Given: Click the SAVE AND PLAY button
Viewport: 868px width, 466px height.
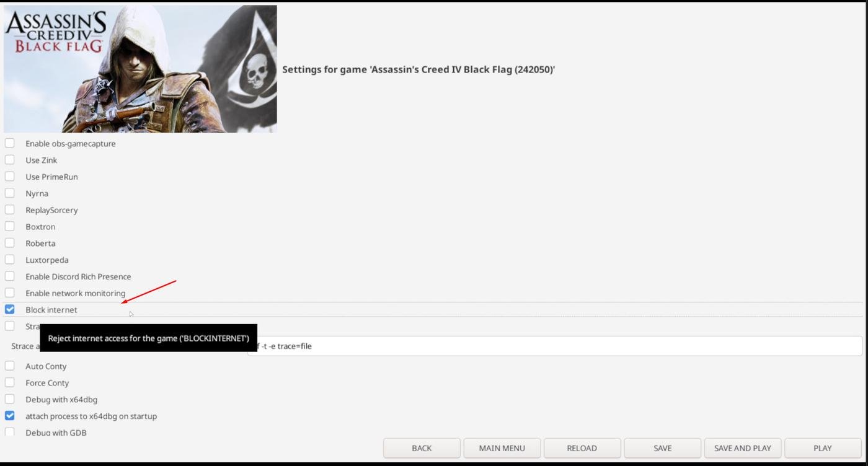Looking at the screenshot, I should click(x=743, y=448).
